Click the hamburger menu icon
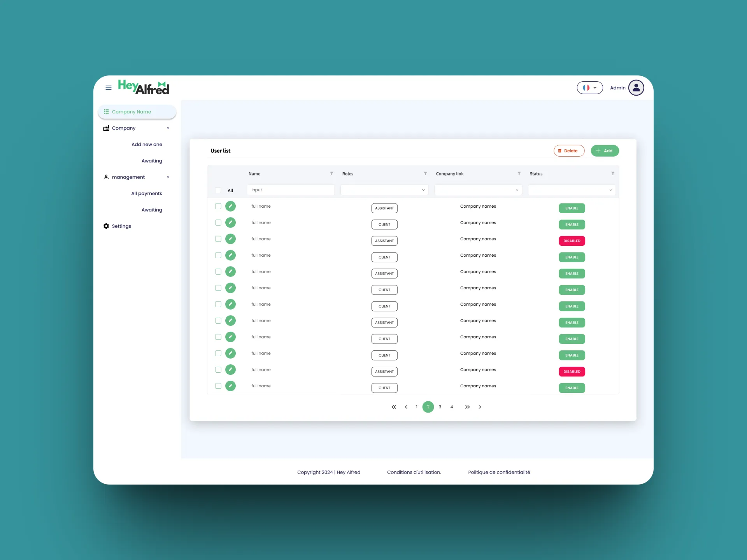Screen dimensions: 747x560 point(109,88)
